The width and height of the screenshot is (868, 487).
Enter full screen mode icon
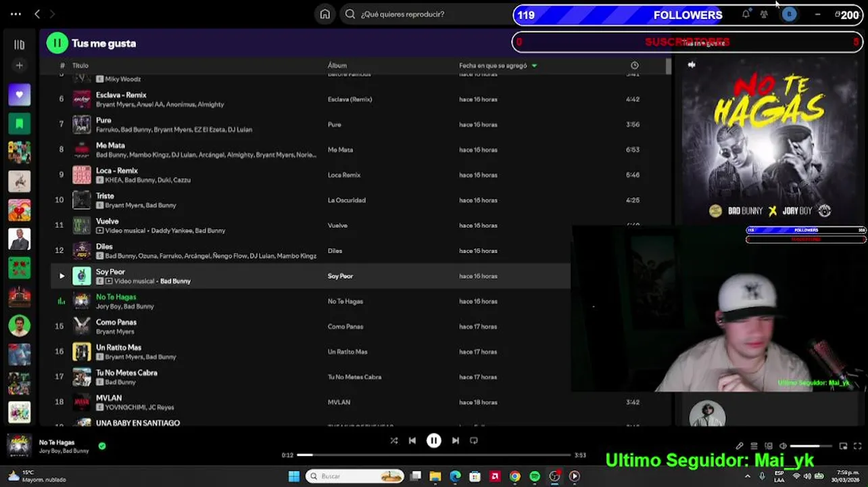pyautogui.click(x=858, y=446)
